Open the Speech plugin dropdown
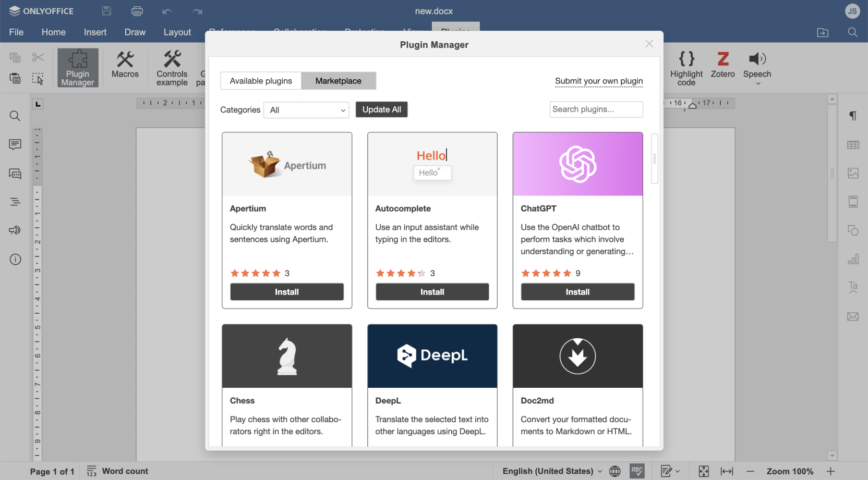 pyautogui.click(x=757, y=83)
